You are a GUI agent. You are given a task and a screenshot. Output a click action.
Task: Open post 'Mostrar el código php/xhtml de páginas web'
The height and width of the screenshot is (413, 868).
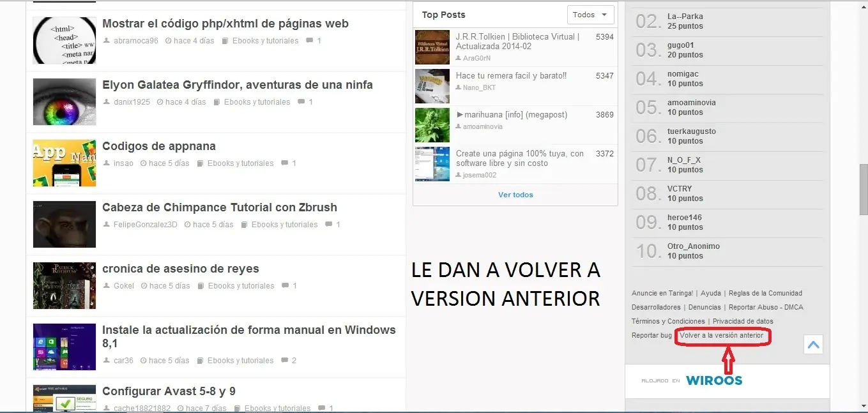pyautogui.click(x=225, y=24)
